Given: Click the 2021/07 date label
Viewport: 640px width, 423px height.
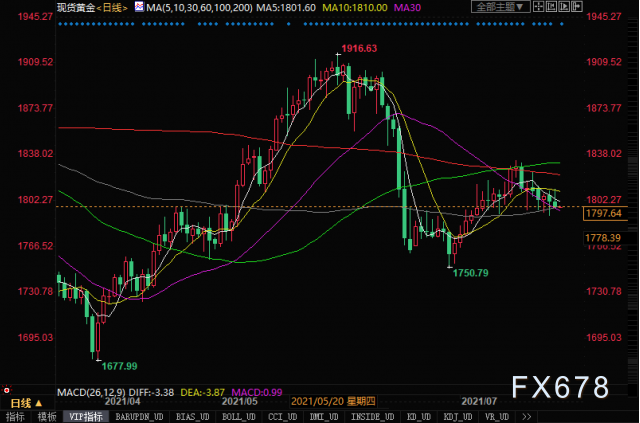Looking at the screenshot, I should [x=479, y=401].
